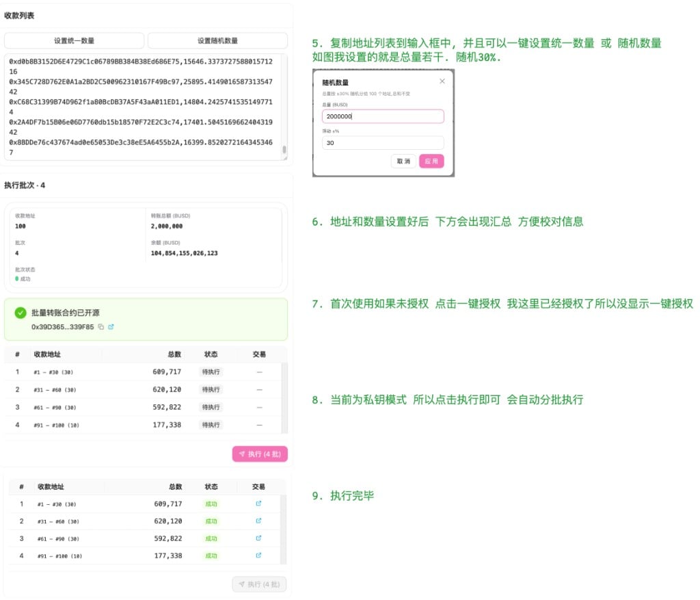This screenshot has height=600, width=700.
Task: Click the green 成功 batch status indicator in summary
Action: [x=23, y=278]
